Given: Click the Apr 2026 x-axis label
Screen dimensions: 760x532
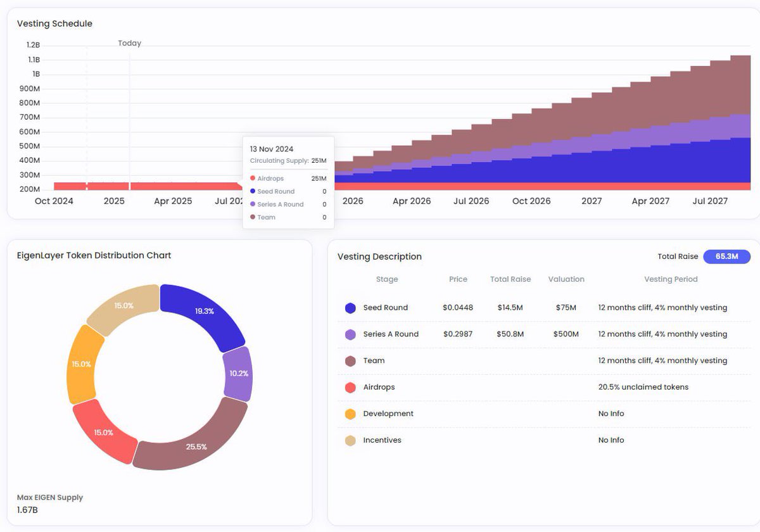Looking at the screenshot, I should 412,201.
